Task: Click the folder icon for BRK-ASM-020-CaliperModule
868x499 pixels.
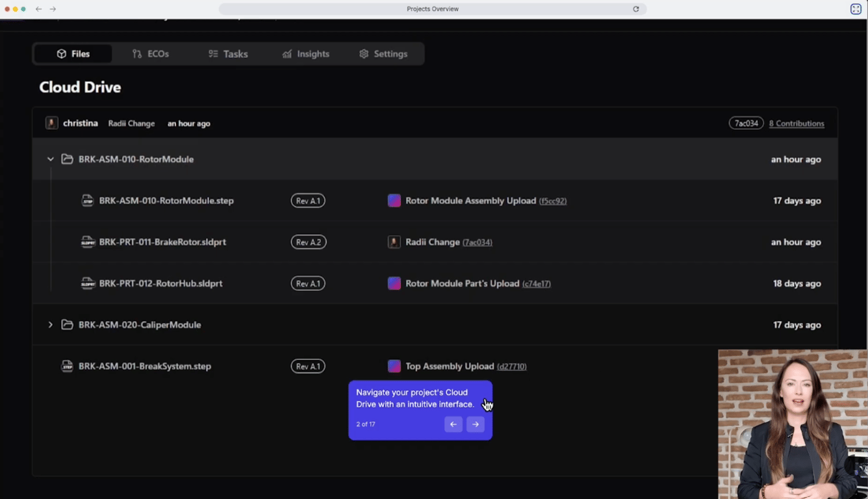Action: pyautogui.click(x=67, y=325)
